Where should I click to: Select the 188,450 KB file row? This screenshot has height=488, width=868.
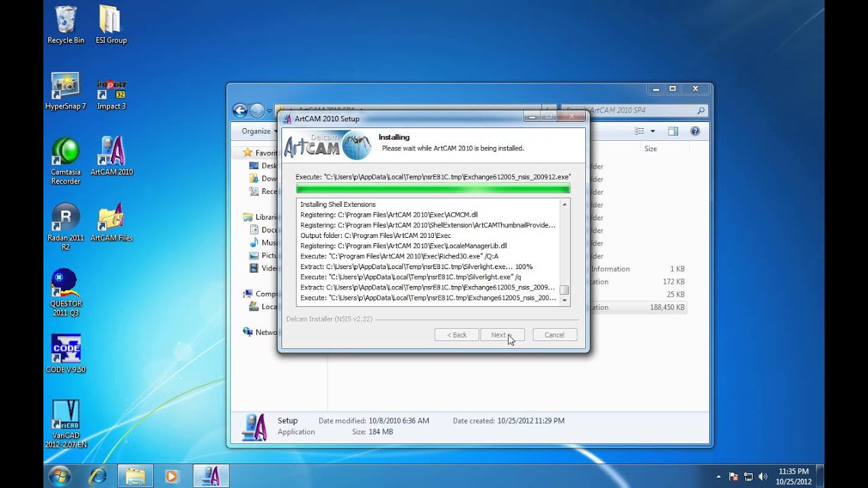(637, 307)
